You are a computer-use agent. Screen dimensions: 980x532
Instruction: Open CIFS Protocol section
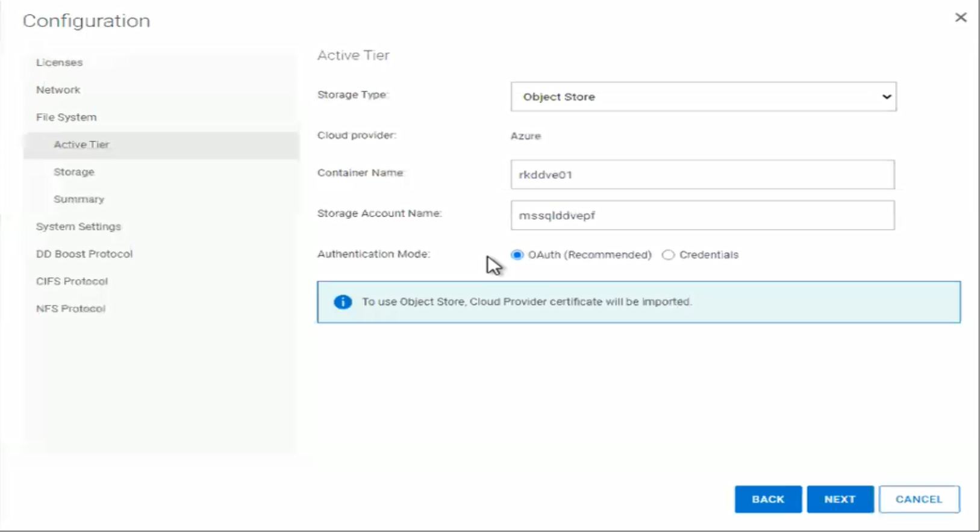(x=72, y=281)
